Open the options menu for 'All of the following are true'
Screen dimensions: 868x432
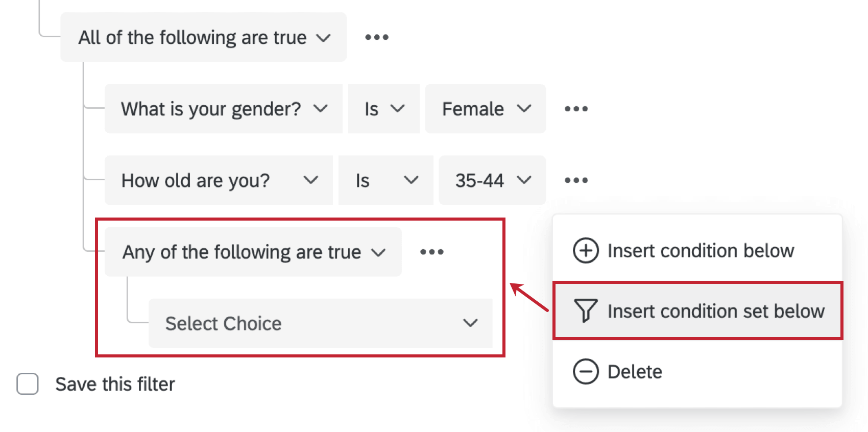coord(376,36)
